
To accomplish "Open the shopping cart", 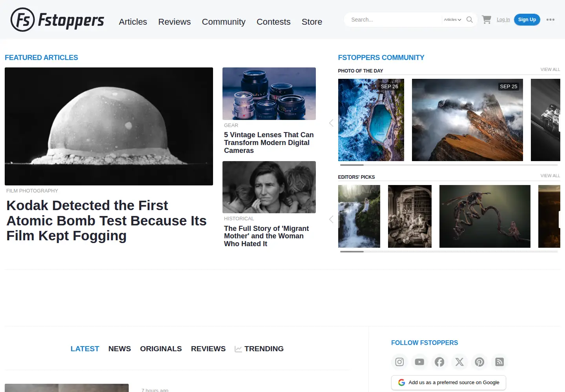I will click(x=487, y=20).
